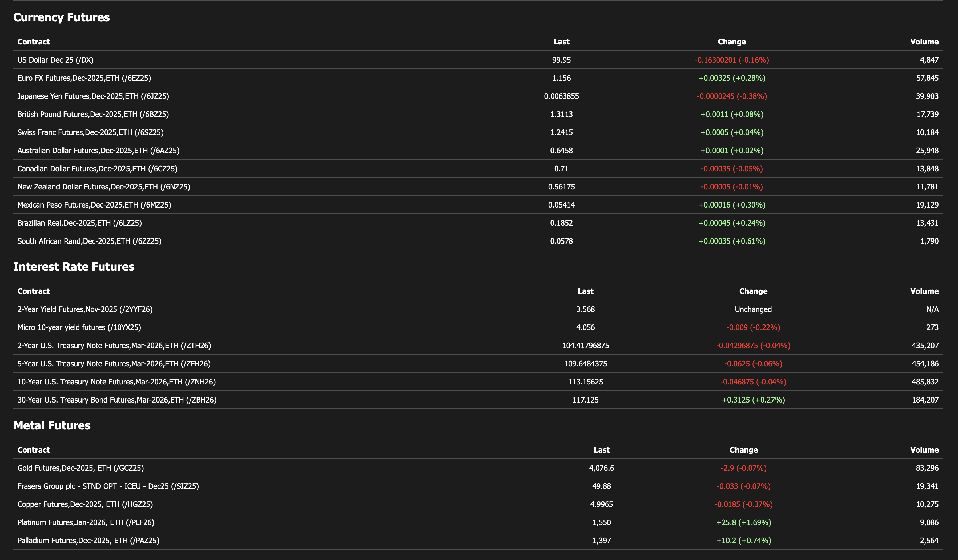958x560 pixels.
Task: Click Currency Futures Volume column header
Action: pyautogui.click(x=924, y=42)
